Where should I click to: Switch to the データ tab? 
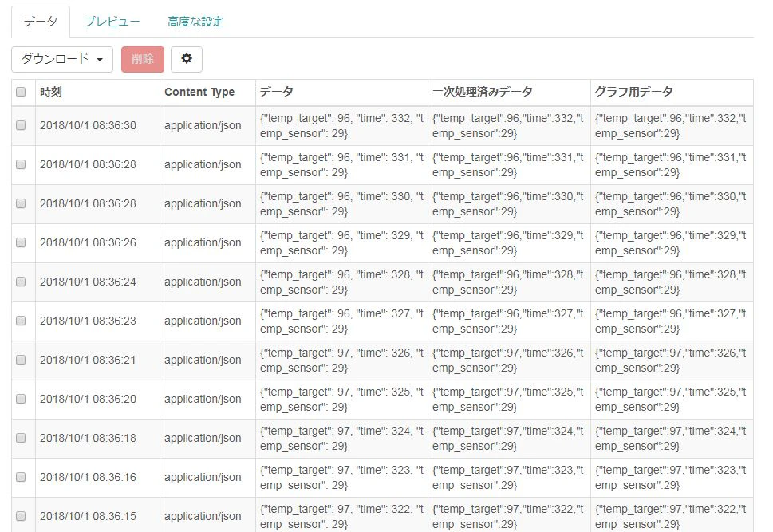click(41, 22)
